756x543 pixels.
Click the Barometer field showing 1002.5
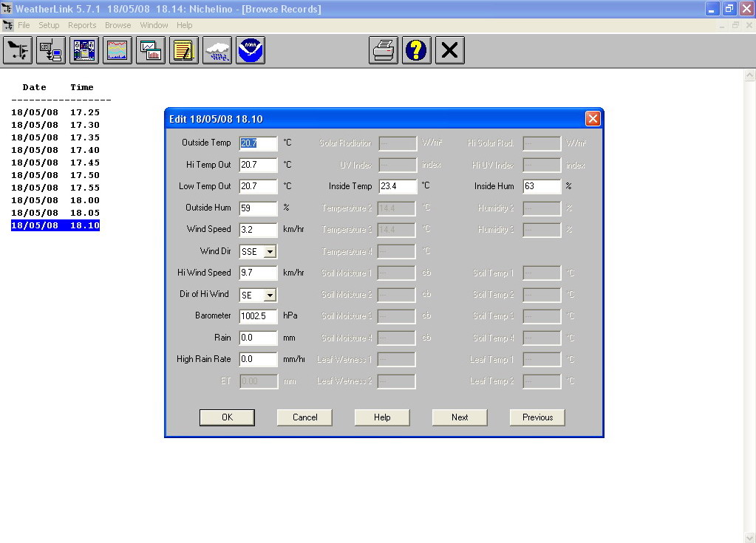[x=259, y=316]
